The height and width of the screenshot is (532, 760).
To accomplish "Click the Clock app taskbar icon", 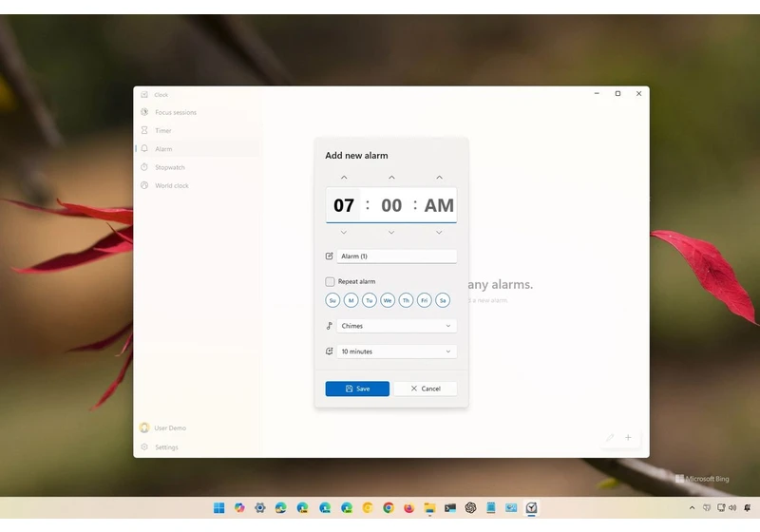I will [532, 507].
